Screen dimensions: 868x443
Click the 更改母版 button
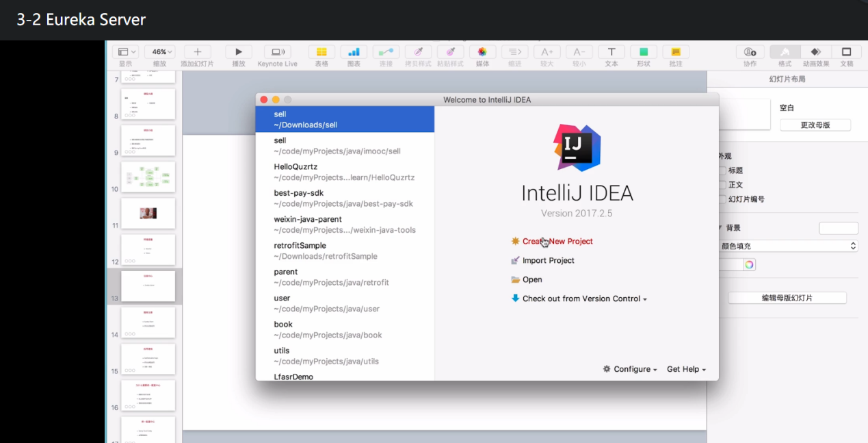point(815,125)
